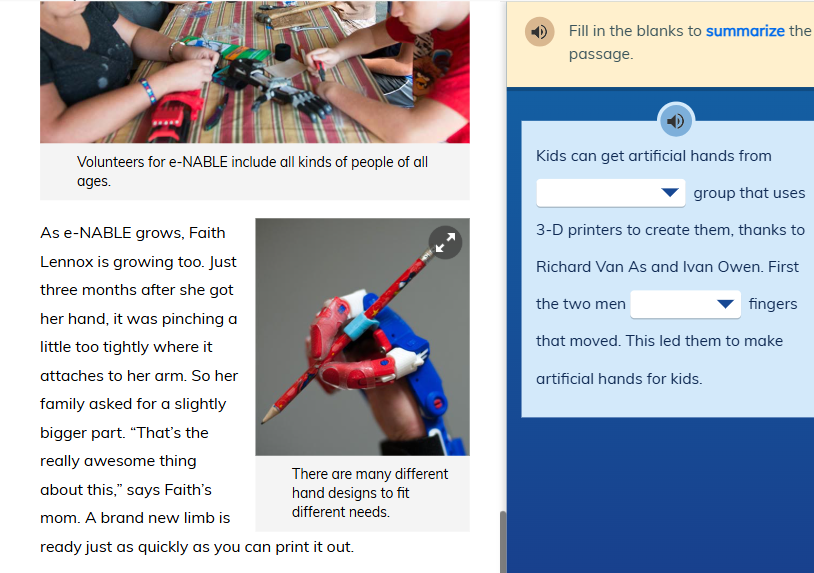The width and height of the screenshot is (814, 573).
Task: Click the photo of the hand holding a pencil
Action: point(362,337)
